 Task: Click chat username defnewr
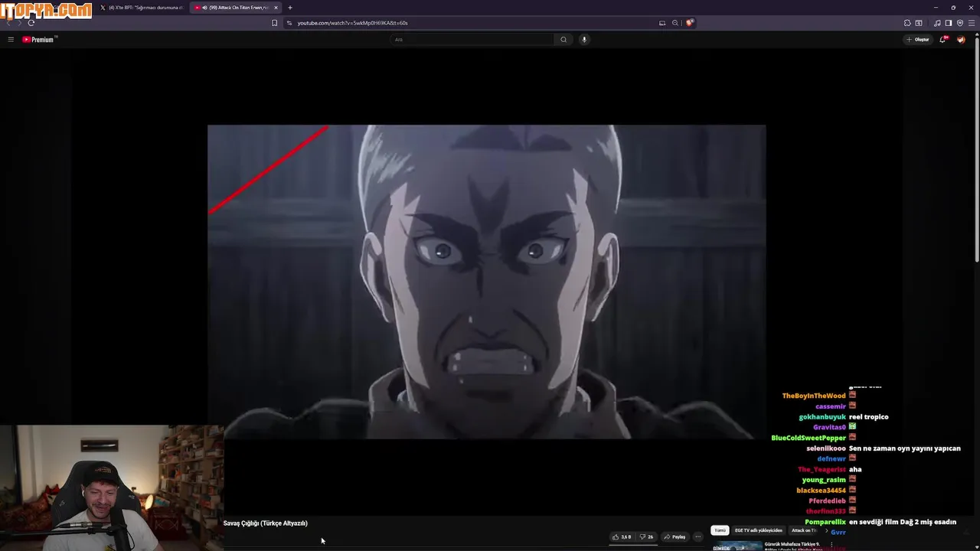(x=831, y=459)
